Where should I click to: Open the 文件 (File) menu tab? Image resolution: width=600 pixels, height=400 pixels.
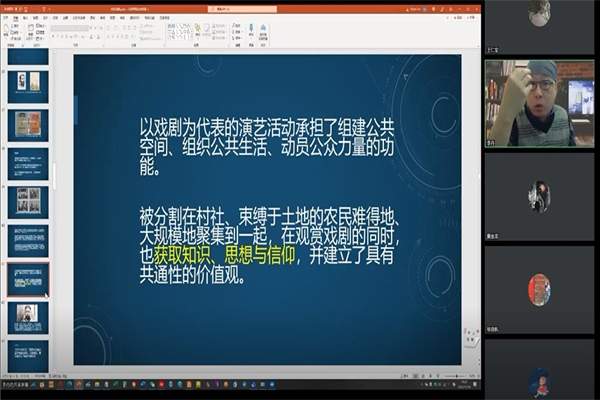pyautogui.click(x=7, y=17)
